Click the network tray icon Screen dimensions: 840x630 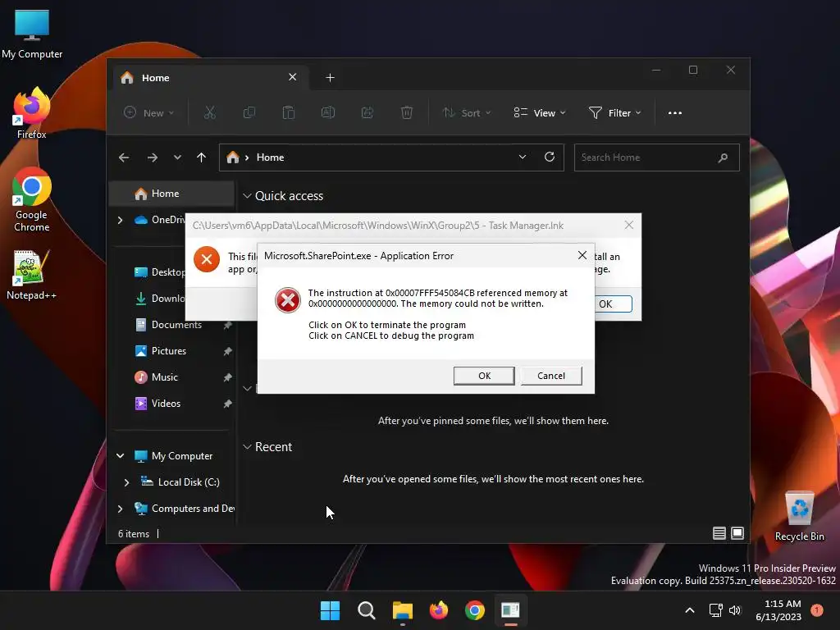coord(715,610)
